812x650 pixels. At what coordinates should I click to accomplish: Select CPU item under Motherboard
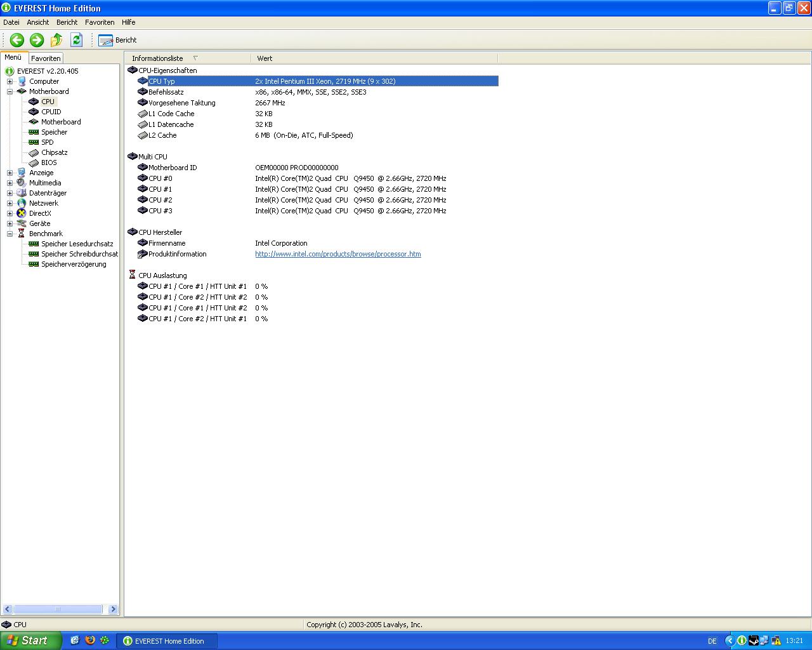48,102
